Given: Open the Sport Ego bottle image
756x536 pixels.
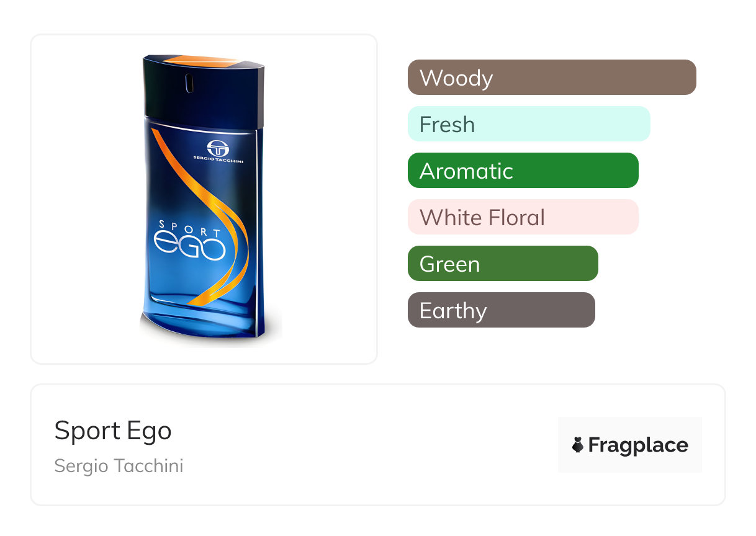Looking at the screenshot, I should [204, 199].
